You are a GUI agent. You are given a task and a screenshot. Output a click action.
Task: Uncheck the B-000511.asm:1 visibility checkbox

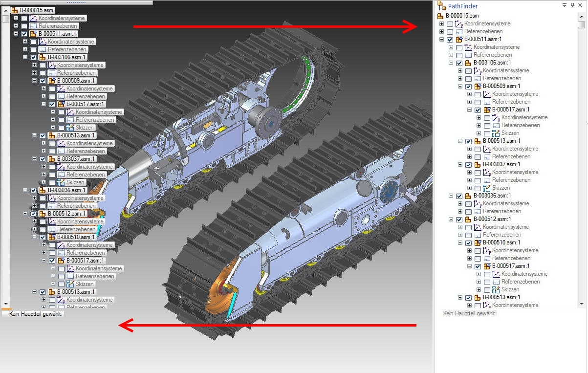pyautogui.click(x=451, y=39)
